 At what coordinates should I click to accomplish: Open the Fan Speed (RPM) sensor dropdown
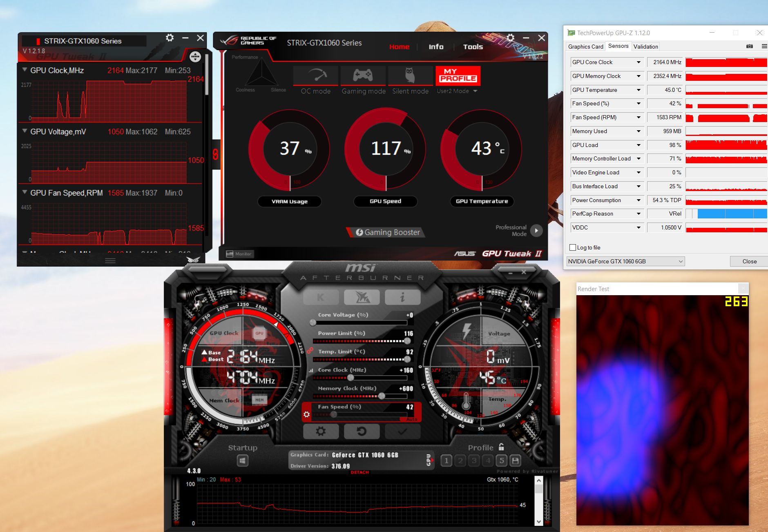639,117
